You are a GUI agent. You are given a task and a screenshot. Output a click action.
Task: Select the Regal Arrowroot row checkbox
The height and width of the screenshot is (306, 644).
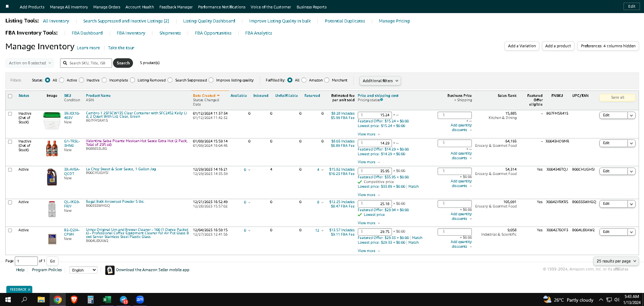pos(10,202)
